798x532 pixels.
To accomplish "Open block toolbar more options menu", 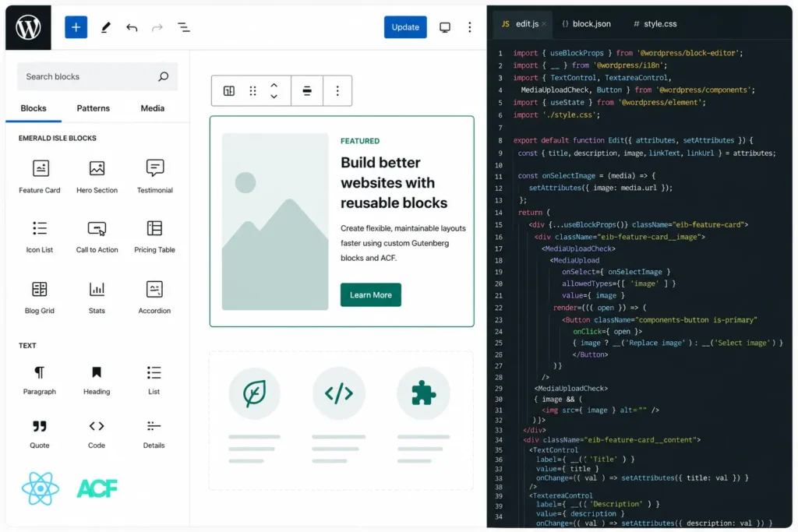I will (x=337, y=90).
